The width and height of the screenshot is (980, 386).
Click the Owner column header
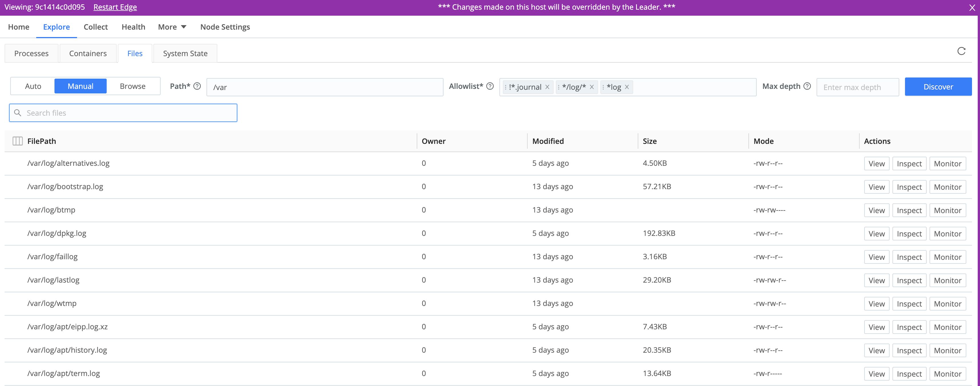pos(433,141)
